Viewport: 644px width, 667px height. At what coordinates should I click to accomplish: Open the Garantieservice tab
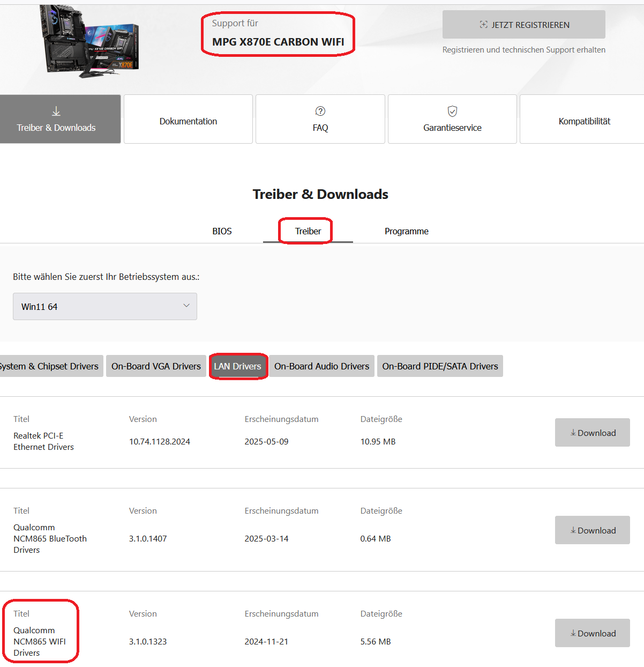(453, 119)
